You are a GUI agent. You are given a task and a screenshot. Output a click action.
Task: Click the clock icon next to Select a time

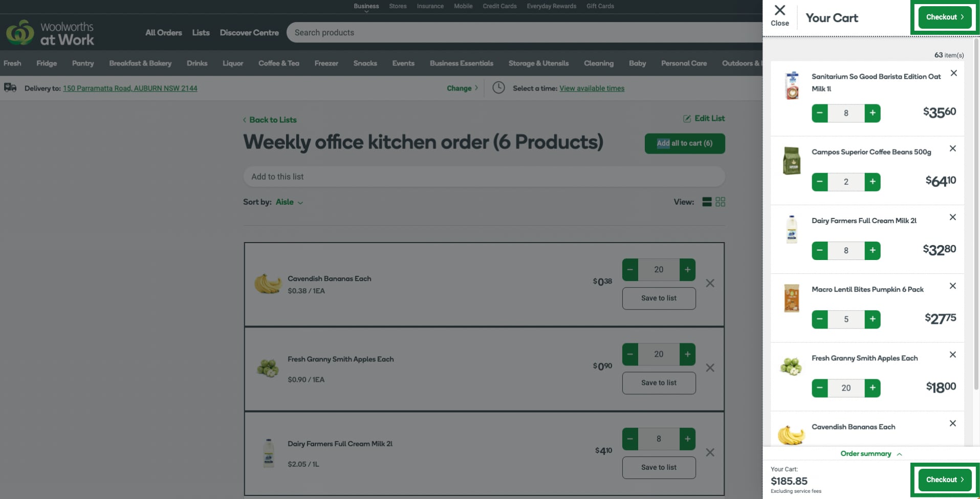(x=498, y=88)
